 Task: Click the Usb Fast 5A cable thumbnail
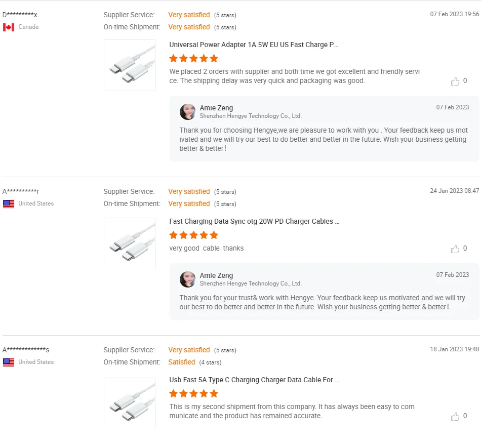click(x=130, y=403)
